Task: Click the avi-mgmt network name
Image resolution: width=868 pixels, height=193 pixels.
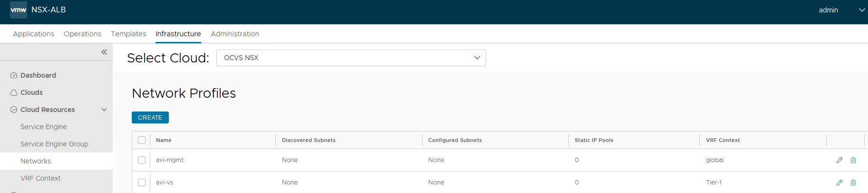Action: coord(170,160)
